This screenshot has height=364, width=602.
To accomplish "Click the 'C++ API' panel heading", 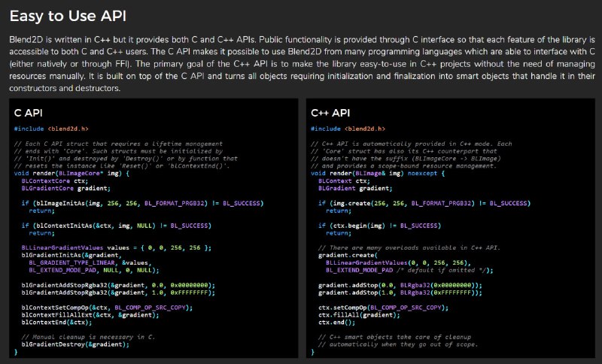I will [330, 113].
